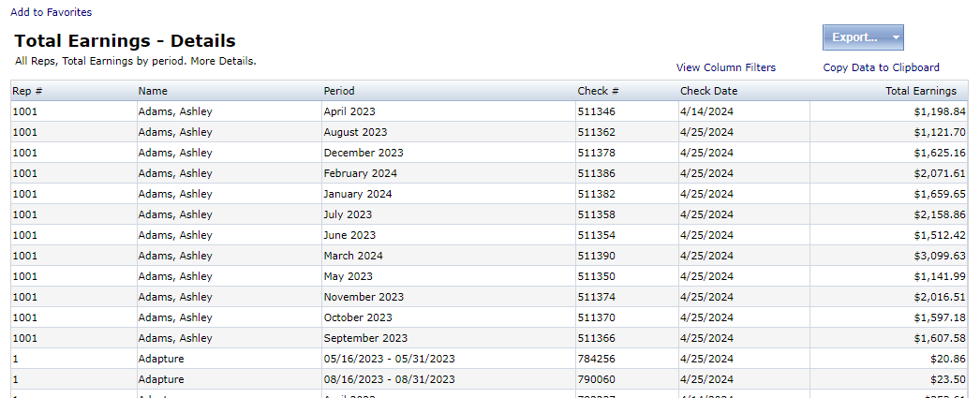Click Copy Data to Clipboard
The height and width of the screenshot is (398, 980).
point(881,67)
